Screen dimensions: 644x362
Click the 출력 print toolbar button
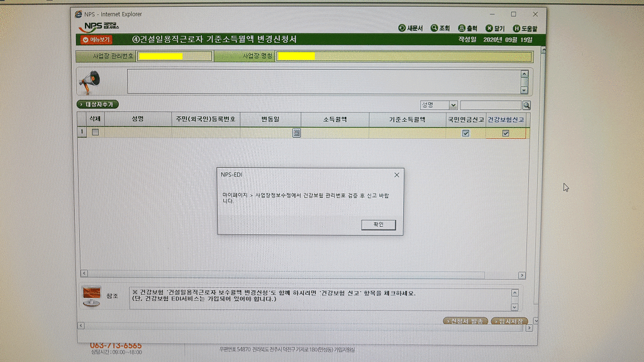tap(467, 28)
